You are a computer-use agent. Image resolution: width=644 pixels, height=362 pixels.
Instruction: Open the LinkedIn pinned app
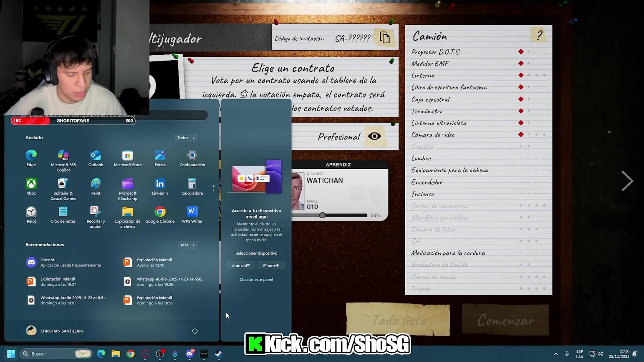click(160, 187)
